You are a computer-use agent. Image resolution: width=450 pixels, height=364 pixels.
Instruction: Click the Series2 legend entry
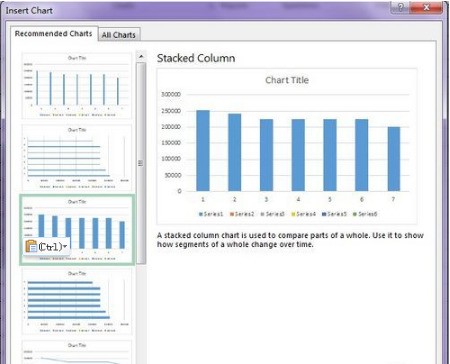[x=242, y=214]
